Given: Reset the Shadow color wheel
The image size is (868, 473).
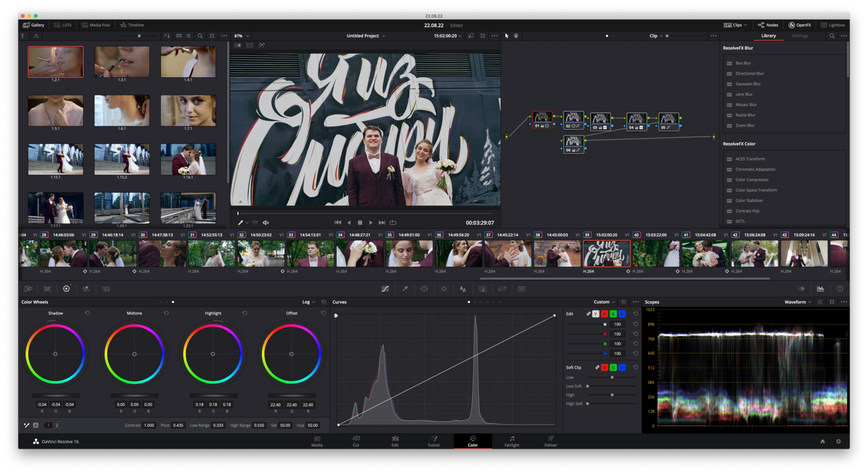Looking at the screenshot, I should 87,313.
